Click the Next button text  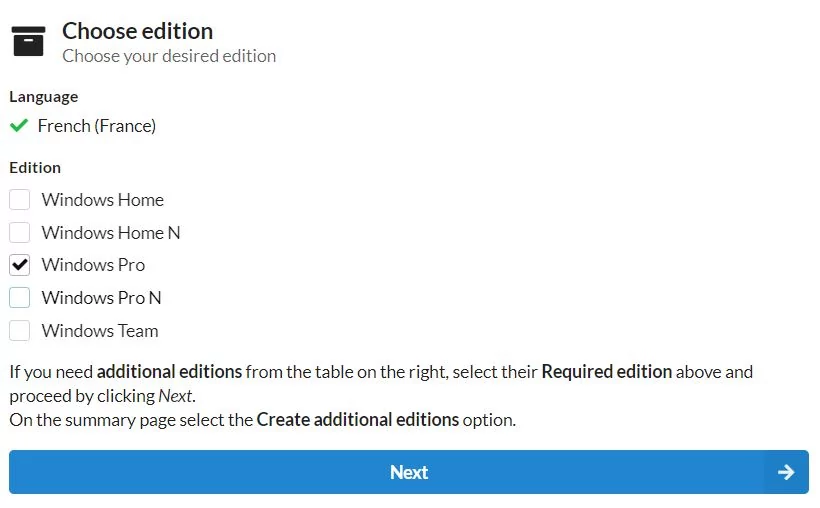tap(409, 472)
